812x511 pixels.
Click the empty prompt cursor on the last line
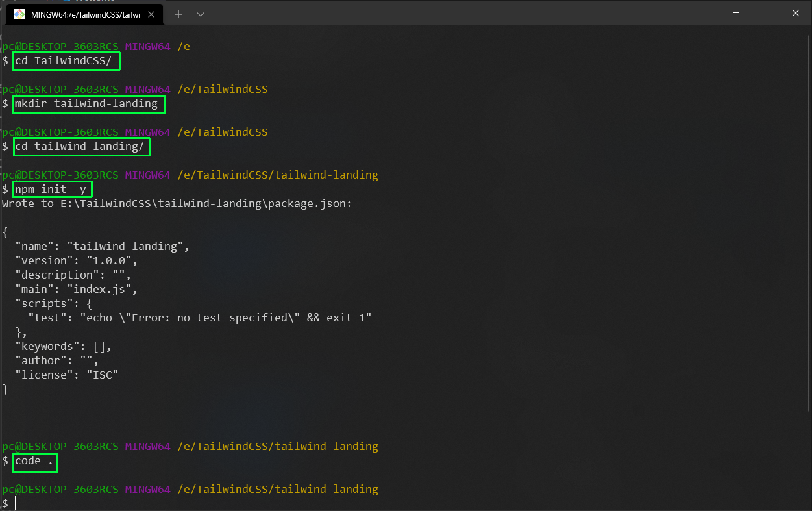15,504
